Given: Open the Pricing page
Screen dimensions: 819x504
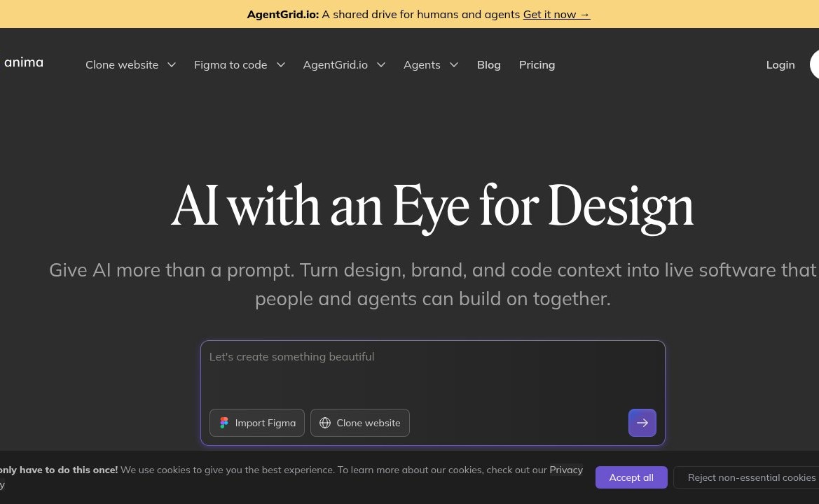Looking at the screenshot, I should (537, 64).
